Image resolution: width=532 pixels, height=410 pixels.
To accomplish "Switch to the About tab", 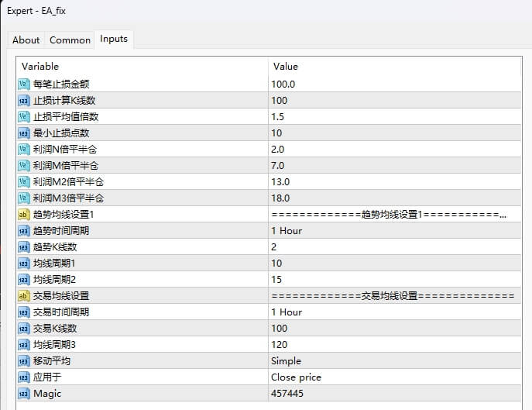I will [26, 40].
